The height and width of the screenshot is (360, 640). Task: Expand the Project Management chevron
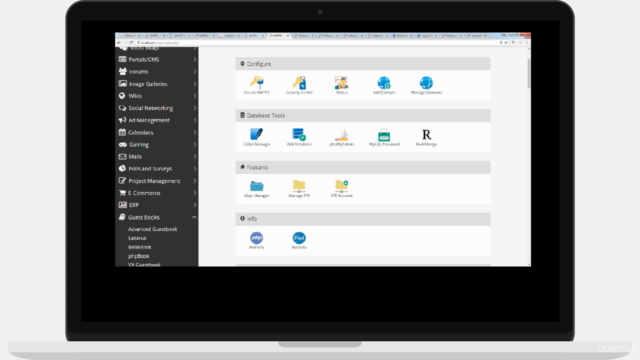click(x=195, y=181)
